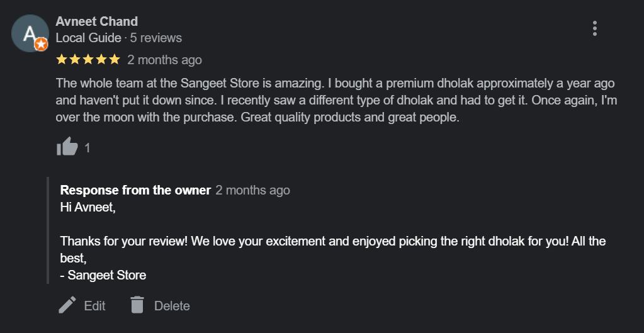
Task: Click the owner response's "2 months ago" timestamp
Action: coord(252,190)
